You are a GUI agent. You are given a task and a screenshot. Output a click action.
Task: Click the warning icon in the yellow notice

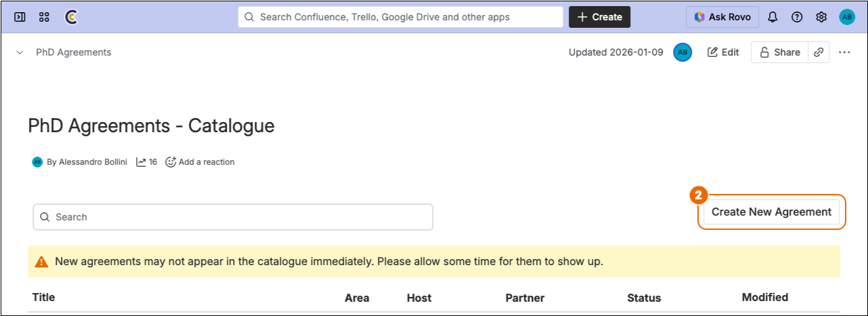tap(42, 261)
